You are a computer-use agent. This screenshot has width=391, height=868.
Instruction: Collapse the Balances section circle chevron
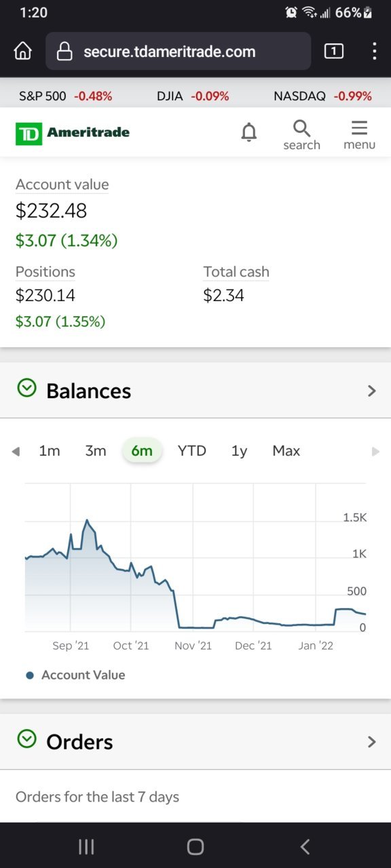26,389
